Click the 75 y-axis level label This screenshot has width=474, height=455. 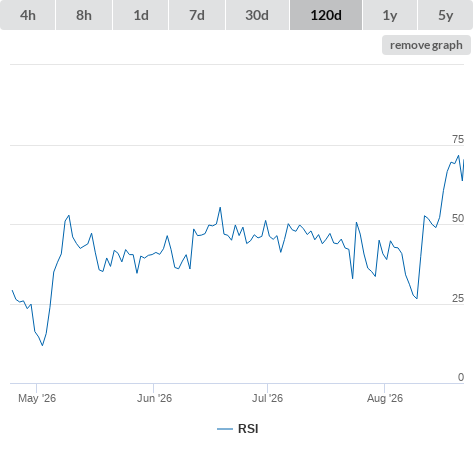(x=458, y=139)
